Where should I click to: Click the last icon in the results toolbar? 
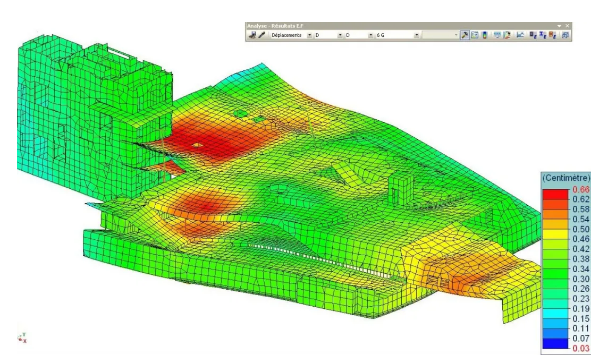565,35
